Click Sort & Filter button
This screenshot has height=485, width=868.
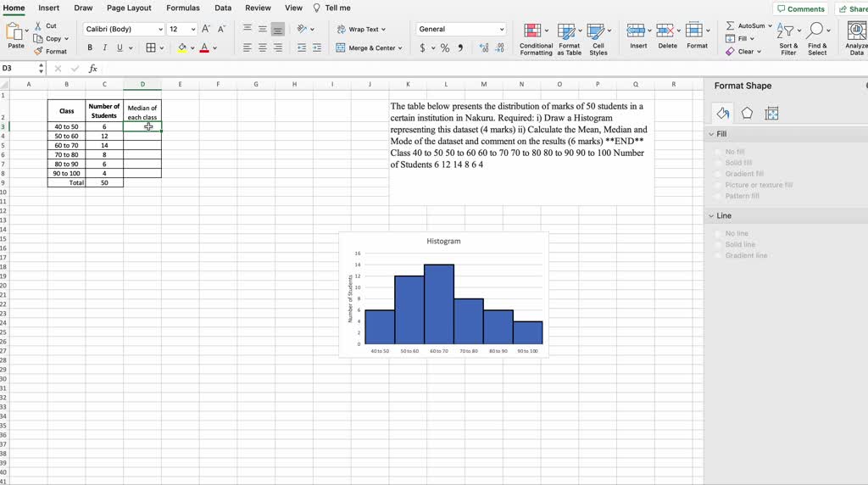tap(788, 39)
